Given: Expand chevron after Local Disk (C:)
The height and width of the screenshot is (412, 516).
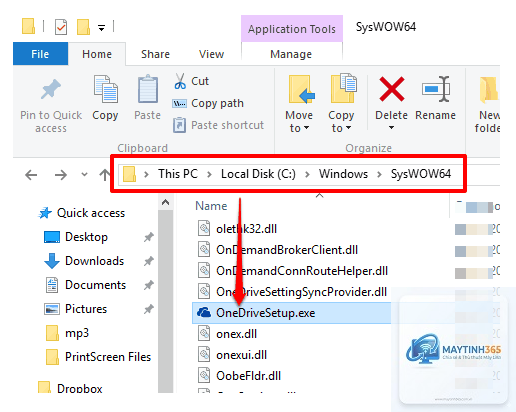Looking at the screenshot, I should tap(307, 174).
